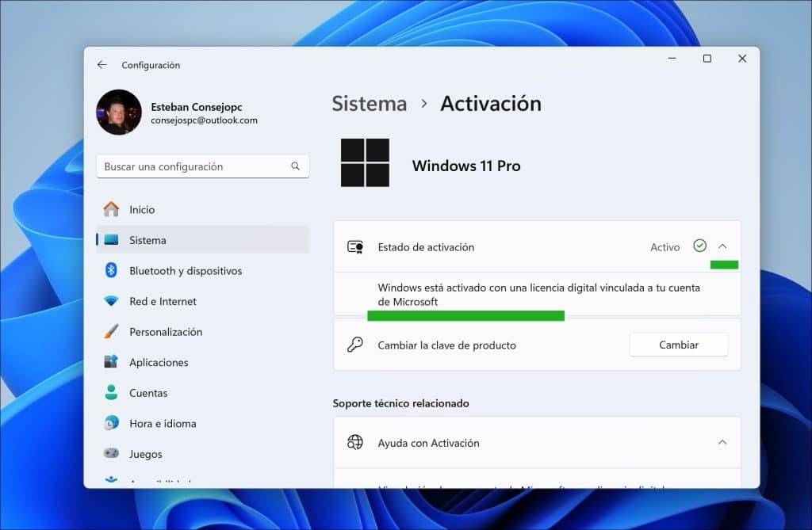Click the magnifier icon in the search box
This screenshot has width=812, height=530.
[295, 166]
